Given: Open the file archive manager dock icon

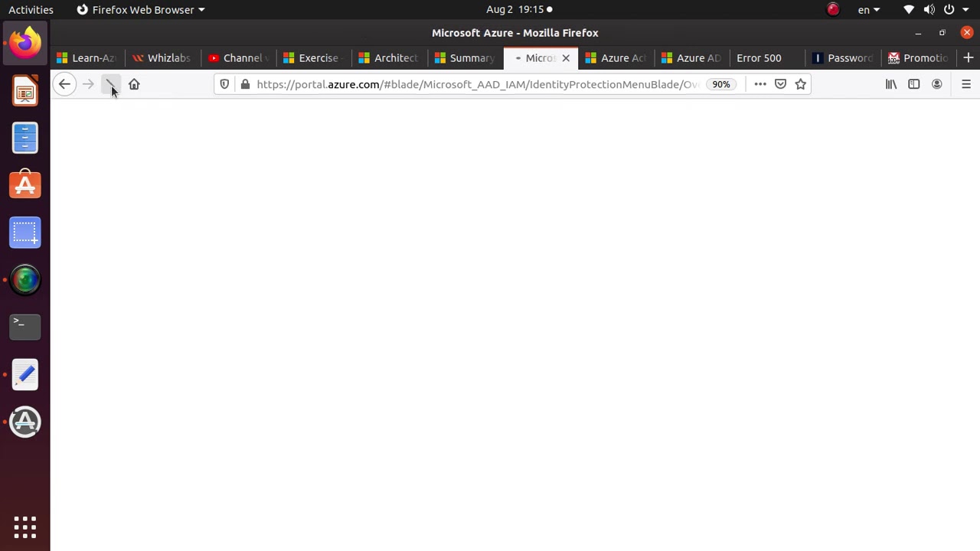Looking at the screenshot, I should tap(25, 139).
